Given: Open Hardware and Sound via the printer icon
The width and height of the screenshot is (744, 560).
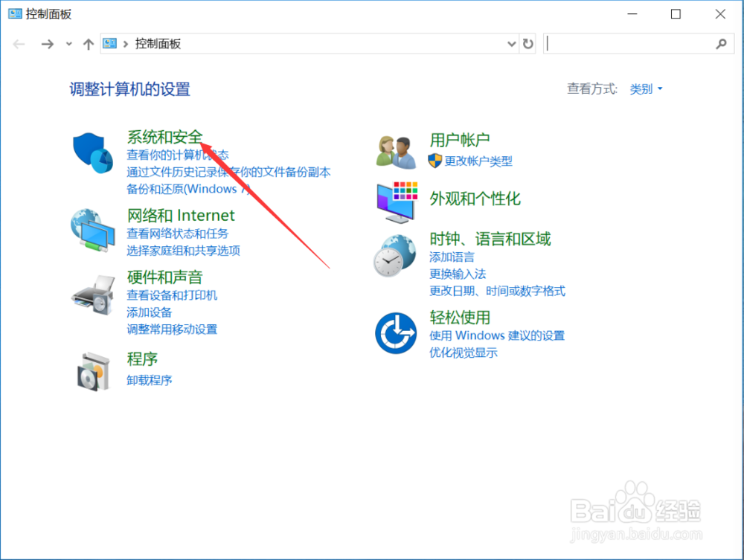Looking at the screenshot, I should [x=92, y=293].
